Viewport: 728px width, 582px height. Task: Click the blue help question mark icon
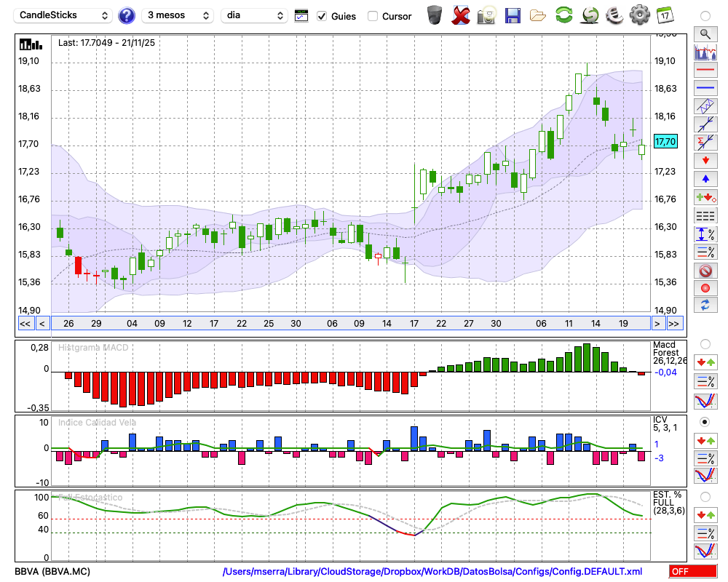[127, 15]
